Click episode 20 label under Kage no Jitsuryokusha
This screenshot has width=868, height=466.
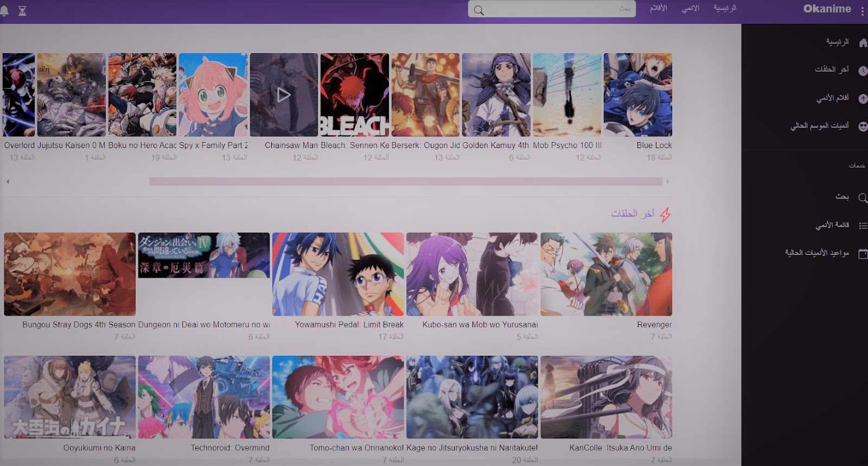click(x=525, y=460)
